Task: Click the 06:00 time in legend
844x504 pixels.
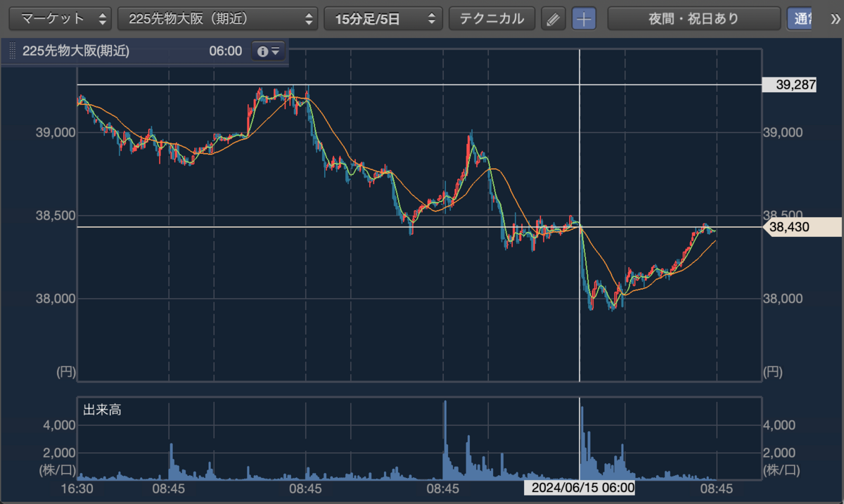Action: click(x=225, y=51)
